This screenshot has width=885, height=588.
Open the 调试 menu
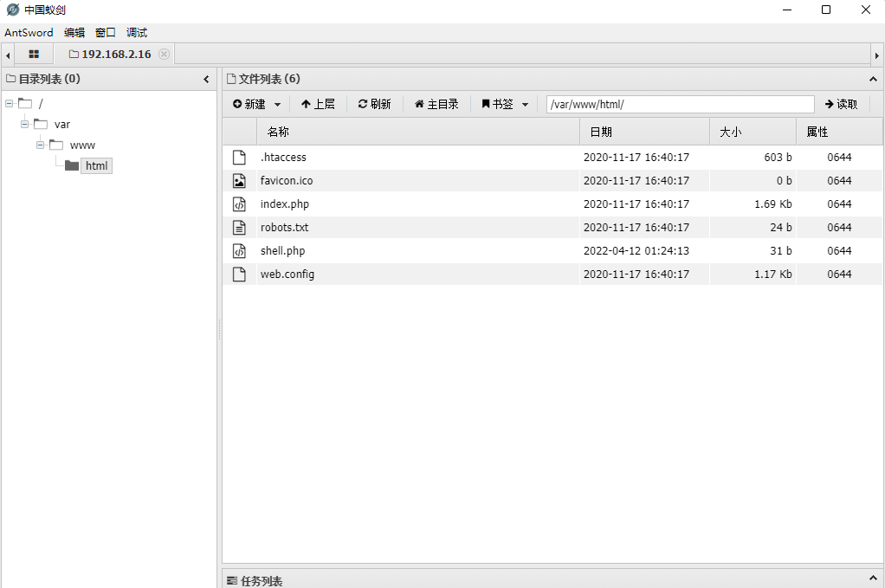point(137,33)
